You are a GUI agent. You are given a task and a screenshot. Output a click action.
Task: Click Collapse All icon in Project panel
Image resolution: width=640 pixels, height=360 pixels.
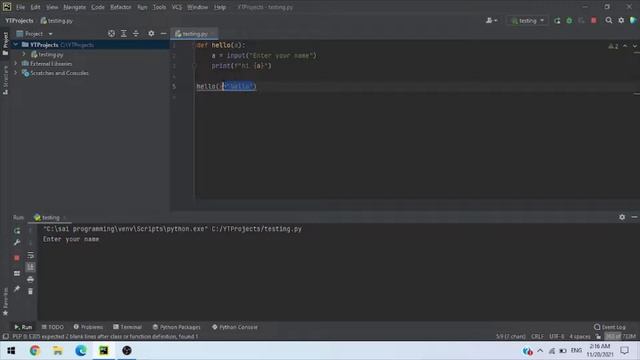(x=136, y=33)
